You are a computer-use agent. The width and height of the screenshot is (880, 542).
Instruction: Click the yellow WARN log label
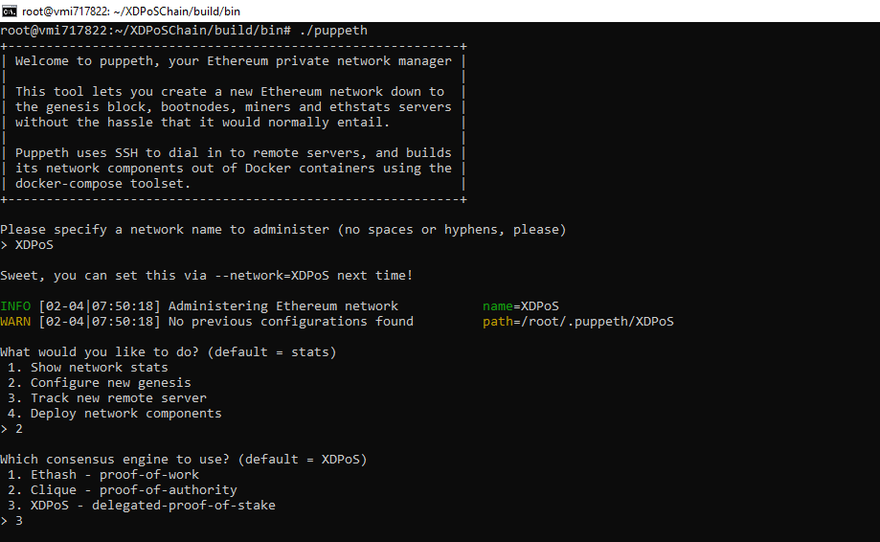[15, 321]
